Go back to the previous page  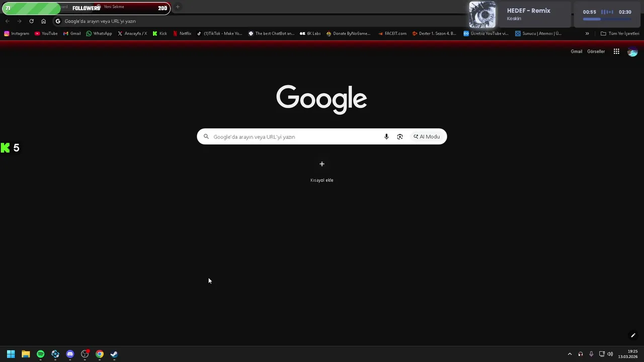pos(7,21)
